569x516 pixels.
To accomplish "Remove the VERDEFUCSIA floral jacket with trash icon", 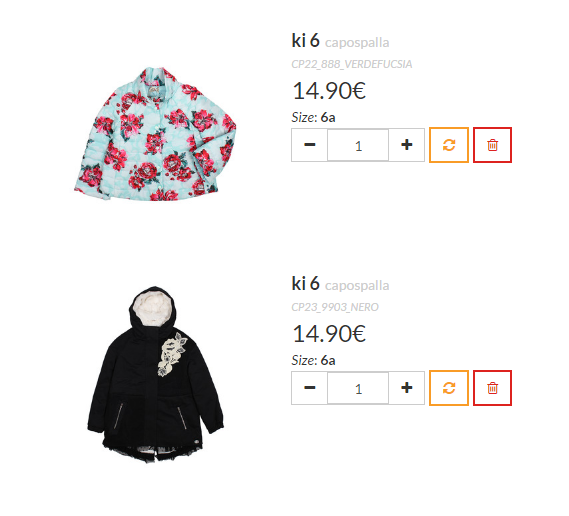I will click(x=492, y=145).
